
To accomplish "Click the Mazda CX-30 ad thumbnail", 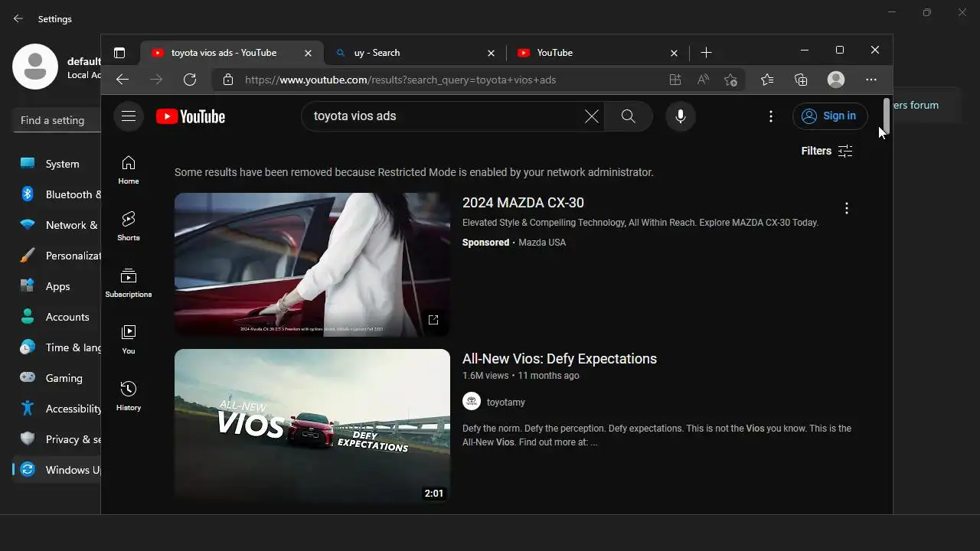I will pos(312,265).
